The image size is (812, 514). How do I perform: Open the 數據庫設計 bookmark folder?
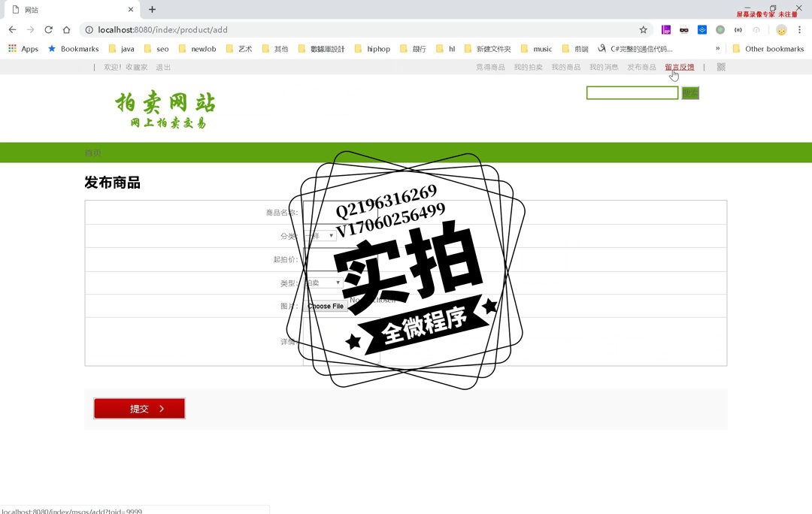pyautogui.click(x=321, y=49)
